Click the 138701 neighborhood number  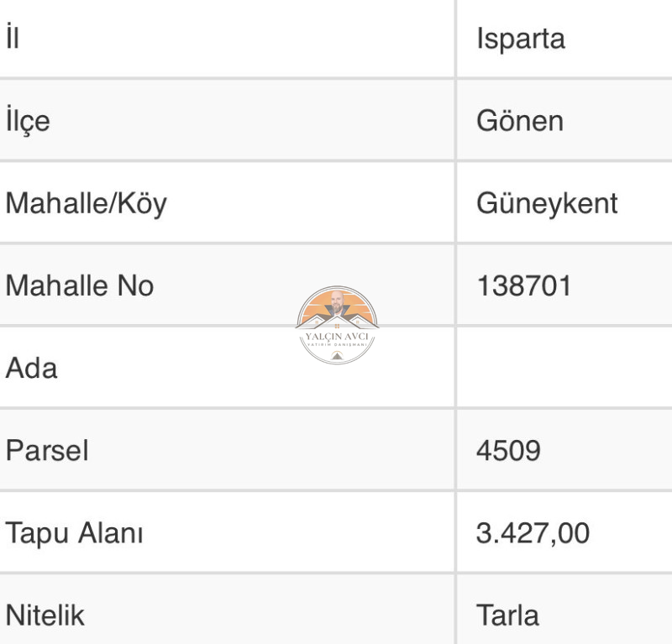(x=523, y=285)
